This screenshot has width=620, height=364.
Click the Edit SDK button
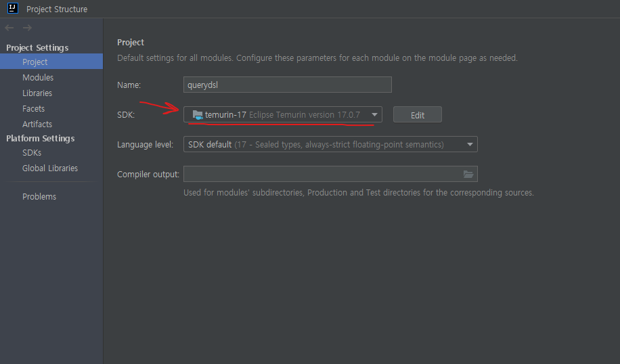[418, 115]
